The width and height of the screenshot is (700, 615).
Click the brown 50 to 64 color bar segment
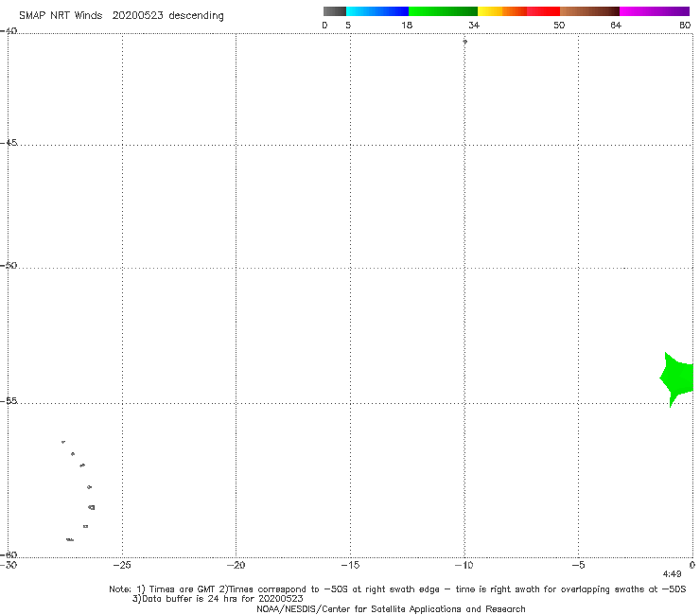click(589, 11)
